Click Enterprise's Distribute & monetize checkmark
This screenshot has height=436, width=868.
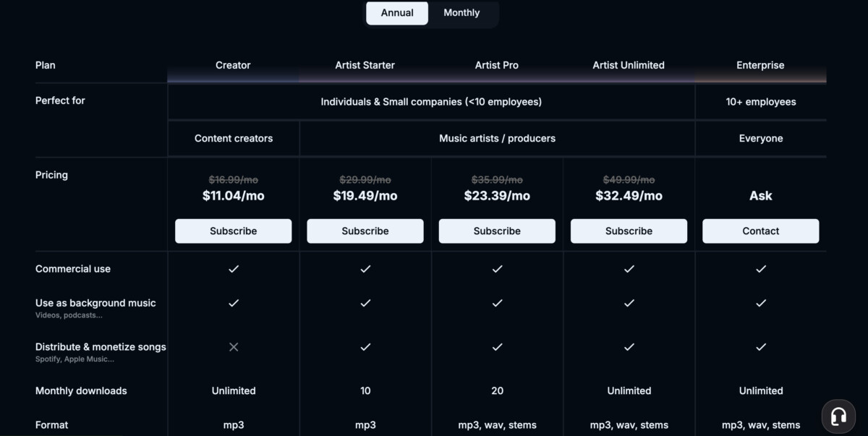(x=761, y=347)
